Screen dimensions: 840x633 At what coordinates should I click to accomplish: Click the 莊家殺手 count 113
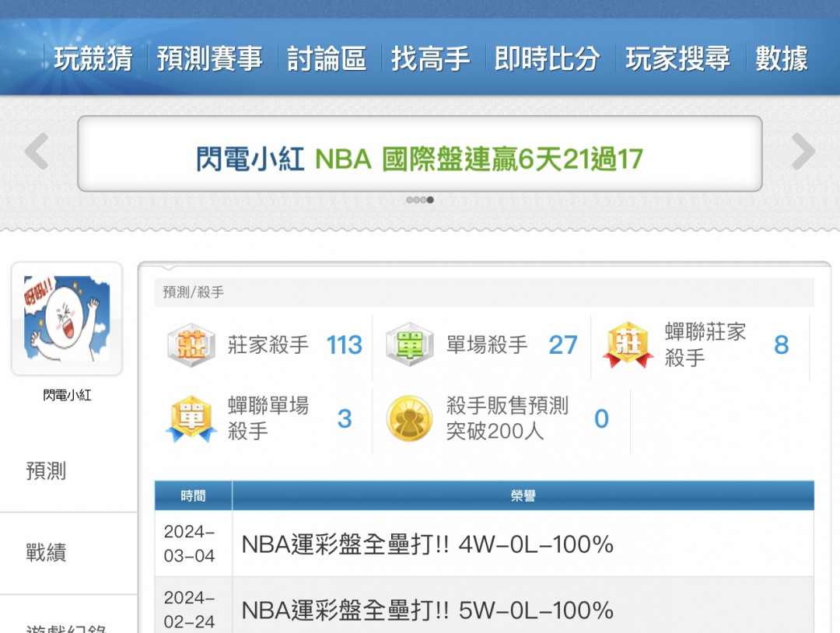pos(345,344)
